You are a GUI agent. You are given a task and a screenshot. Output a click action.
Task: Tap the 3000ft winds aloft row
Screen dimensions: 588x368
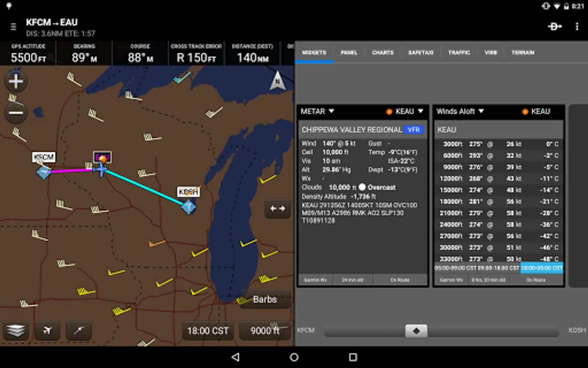499,144
